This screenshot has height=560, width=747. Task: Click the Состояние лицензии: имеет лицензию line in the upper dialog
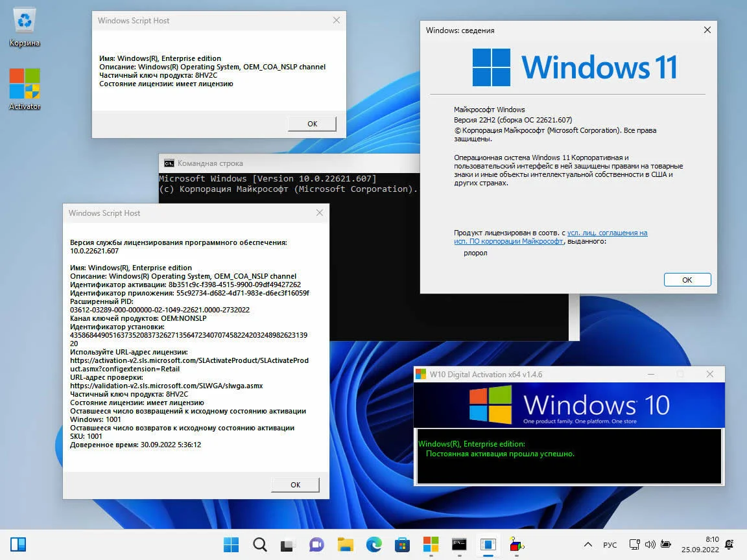coord(166,84)
